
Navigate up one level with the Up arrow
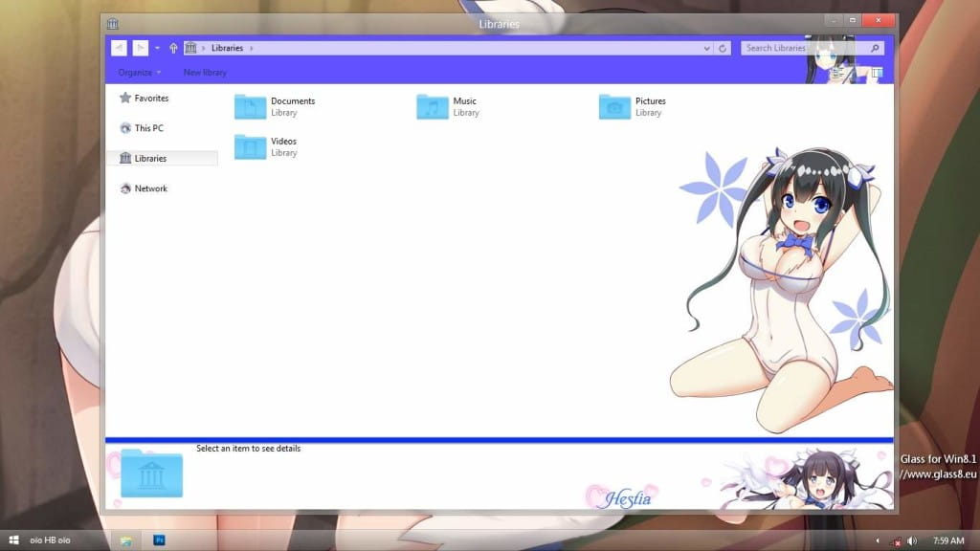(x=173, y=47)
